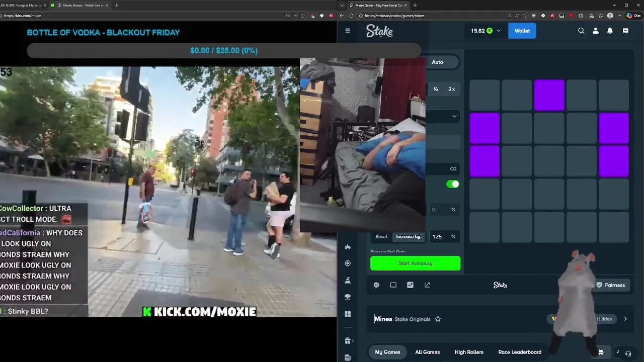Expand the gift sidebar submenu arrow
Screen dimensions: 644x362
coord(353,341)
